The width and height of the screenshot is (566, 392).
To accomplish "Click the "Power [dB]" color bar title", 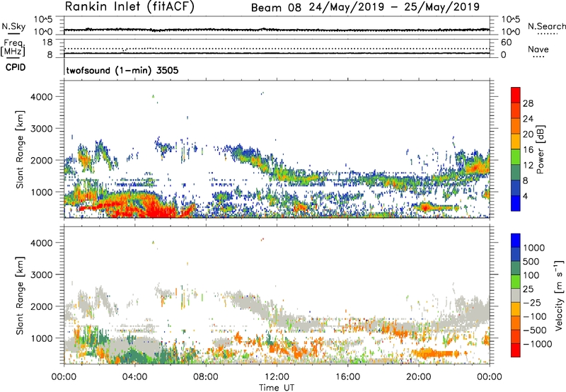I will (x=541, y=149).
